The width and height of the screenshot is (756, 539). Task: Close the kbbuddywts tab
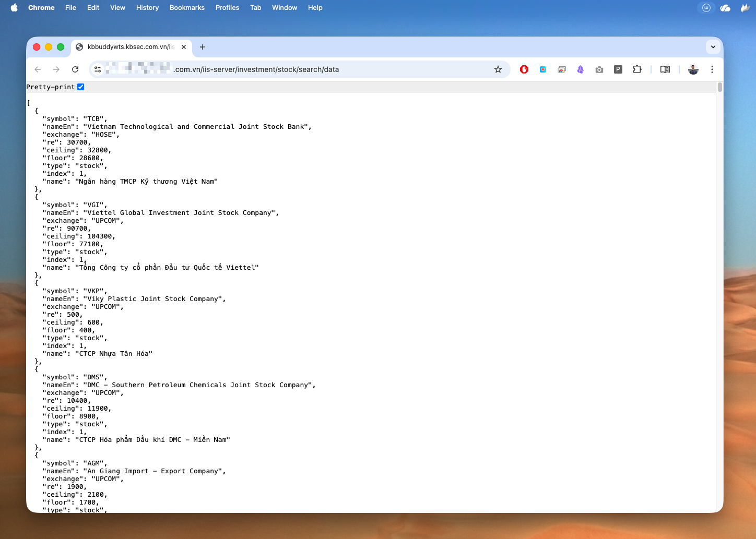[184, 47]
